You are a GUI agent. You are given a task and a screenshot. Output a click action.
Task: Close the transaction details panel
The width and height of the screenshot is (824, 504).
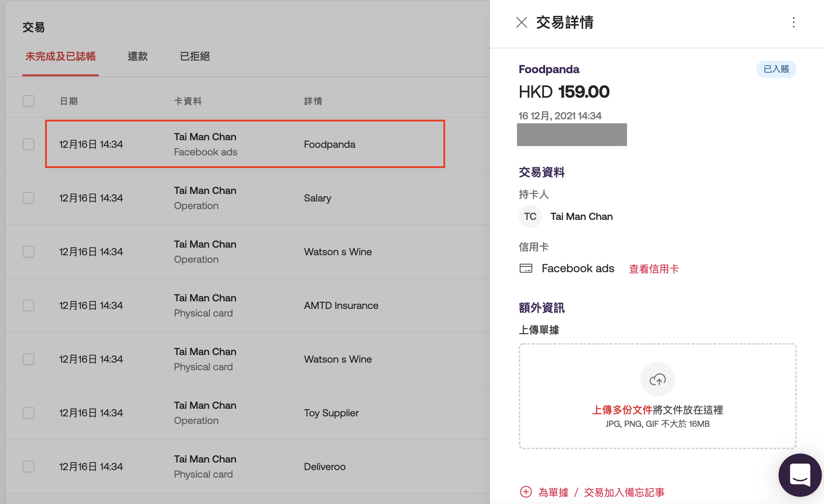[x=522, y=22]
